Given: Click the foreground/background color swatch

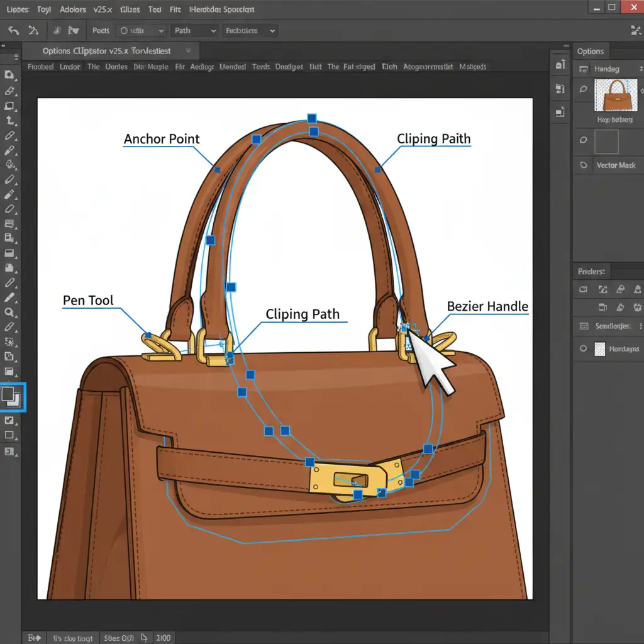Looking at the screenshot, I should [11, 397].
